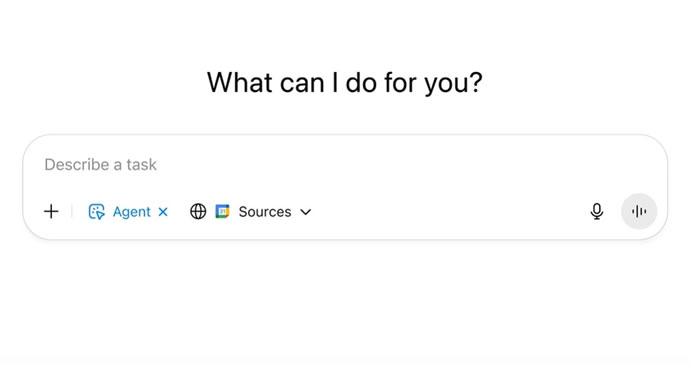The image size is (690, 365).
Task: Select the colorful calendar icon beside Sources
Action: click(223, 212)
